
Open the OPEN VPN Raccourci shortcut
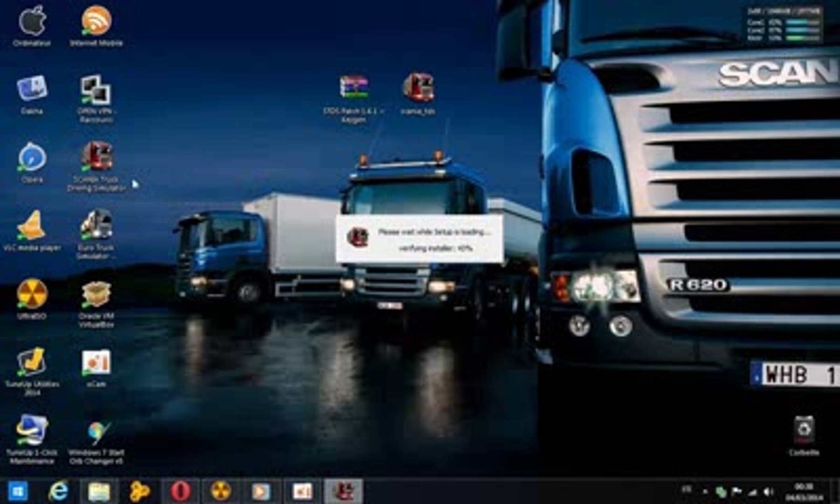coord(96,99)
